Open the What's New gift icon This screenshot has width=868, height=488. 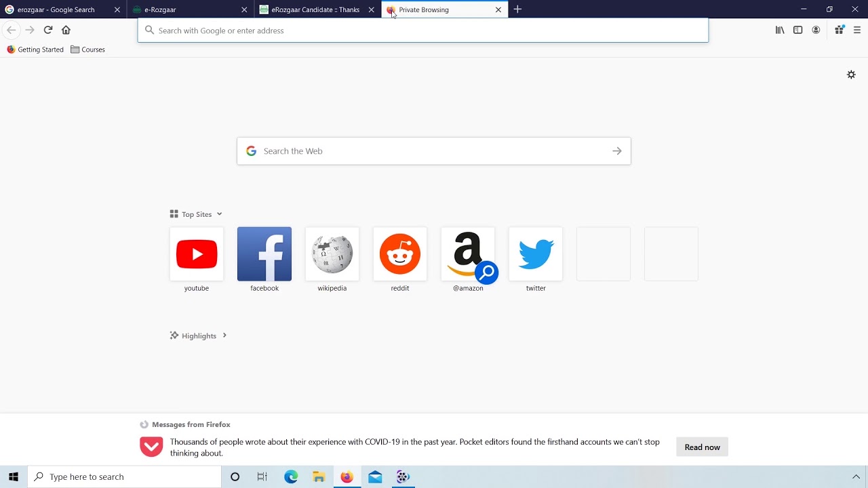click(x=840, y=30)
